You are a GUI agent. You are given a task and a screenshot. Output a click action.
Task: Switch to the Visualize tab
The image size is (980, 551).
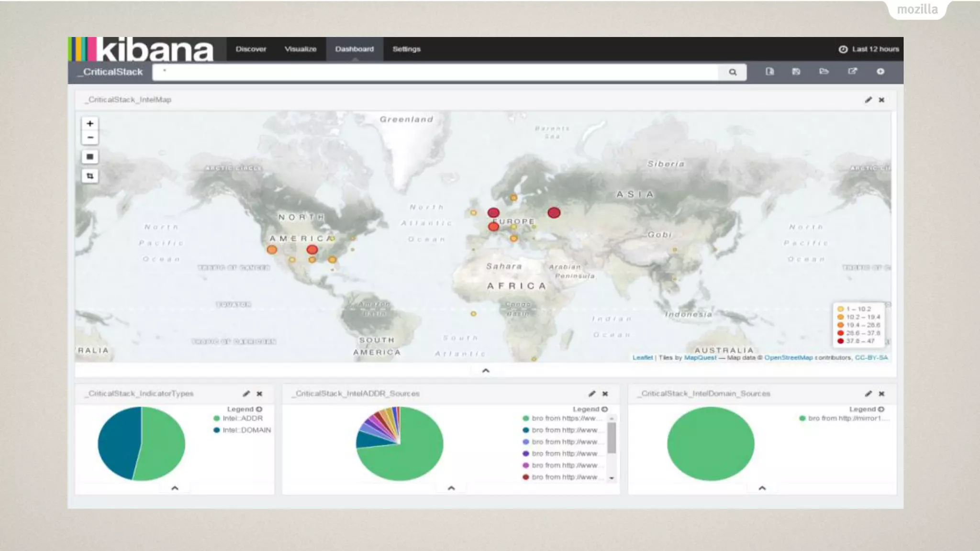tap(300, 49)
